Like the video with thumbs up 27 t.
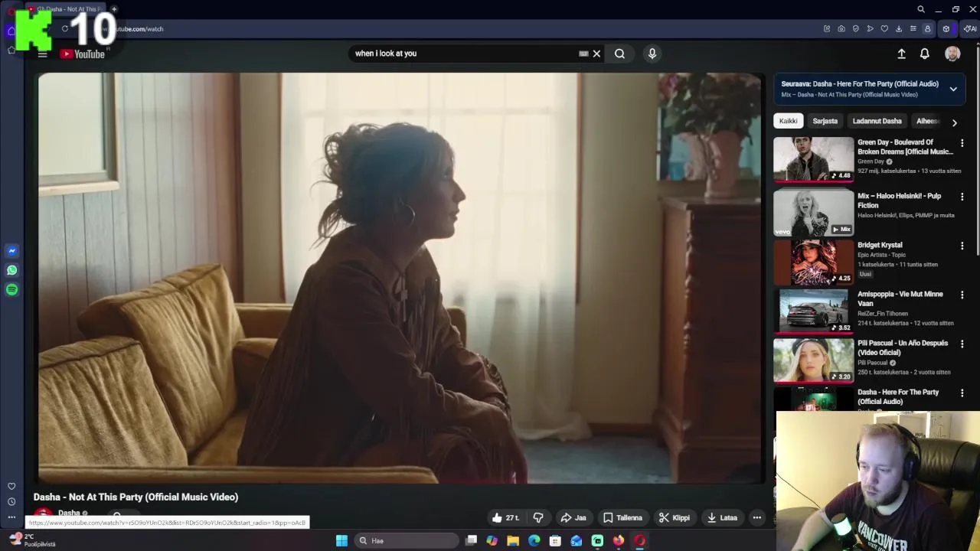980x551 pixels. coord(505,518)
